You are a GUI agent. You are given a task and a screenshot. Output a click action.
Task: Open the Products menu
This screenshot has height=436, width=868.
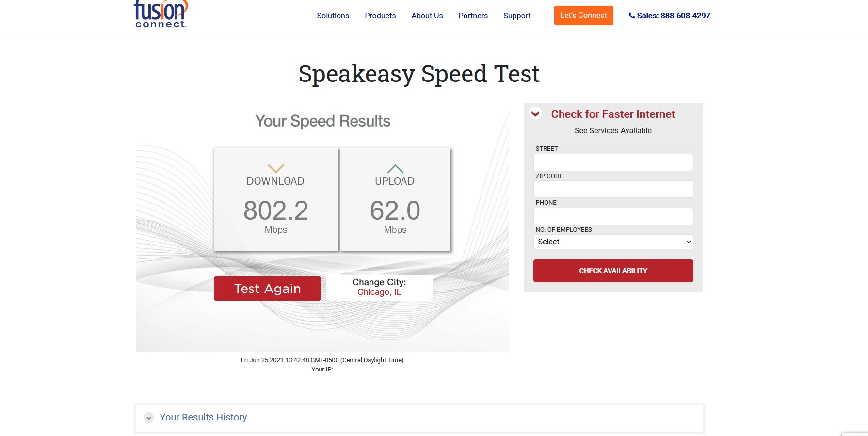tap(380, 16)
